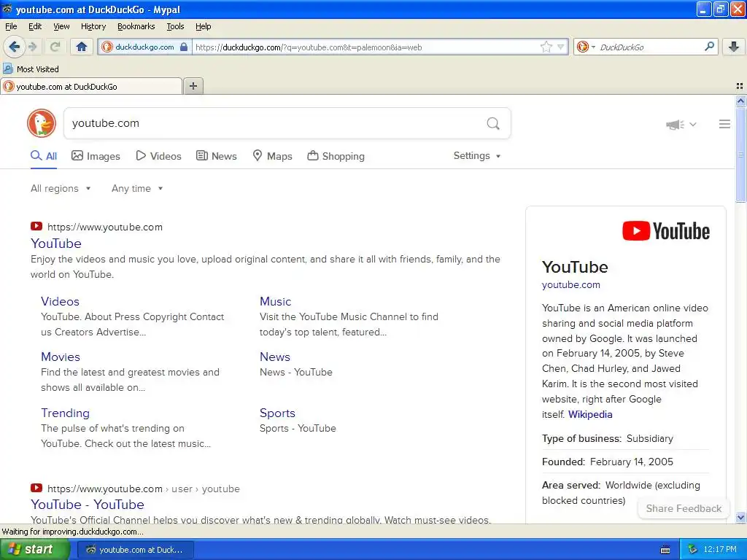This screenshot has width=747, height=560.
Task: Open the Any time filter dropdown
Action: click(137, 189)
